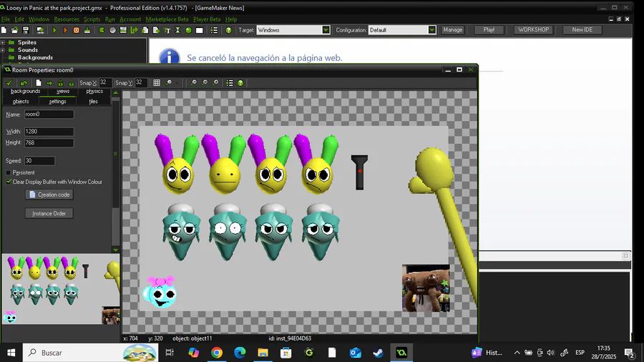Click the settings panel scrollbar down arrow
Image resolution: width=644 pixels, height=362 pixels.
tap(115, 250)
